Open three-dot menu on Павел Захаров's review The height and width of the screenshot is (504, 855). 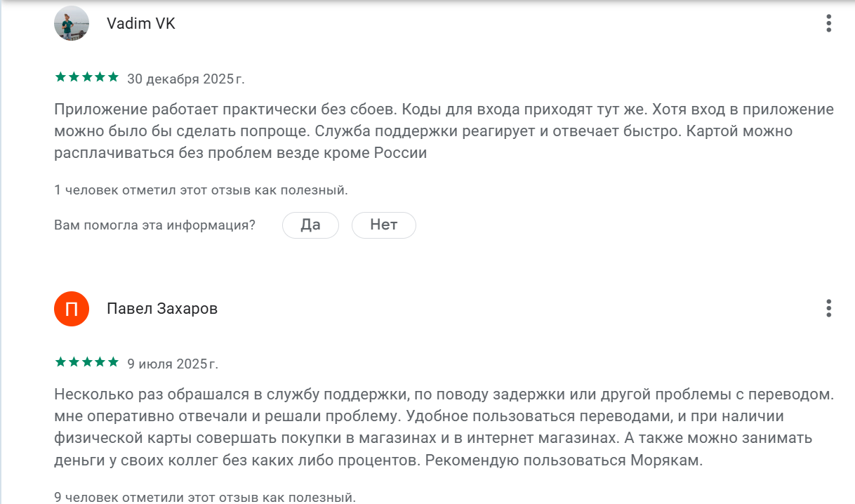coord(828,308)
